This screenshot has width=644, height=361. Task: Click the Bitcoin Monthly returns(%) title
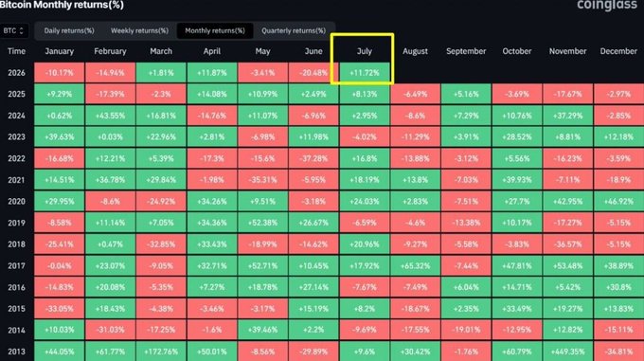[62, 5]
